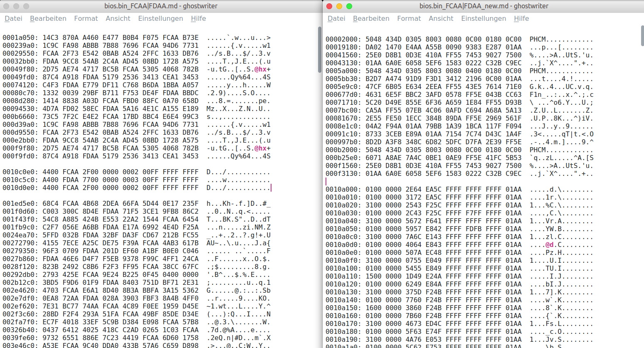Close the right FDAA_new.md window with red button

pos(329,6)
